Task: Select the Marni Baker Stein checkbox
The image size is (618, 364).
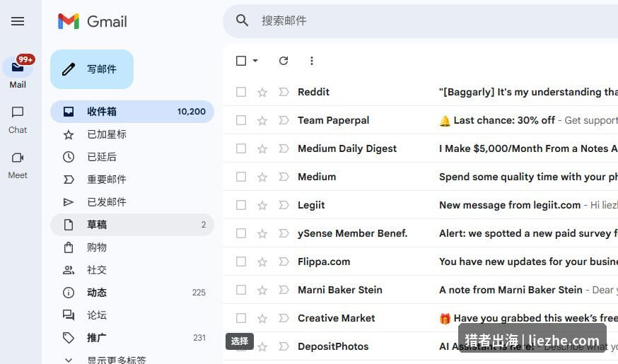Action: tap(241, 290)
